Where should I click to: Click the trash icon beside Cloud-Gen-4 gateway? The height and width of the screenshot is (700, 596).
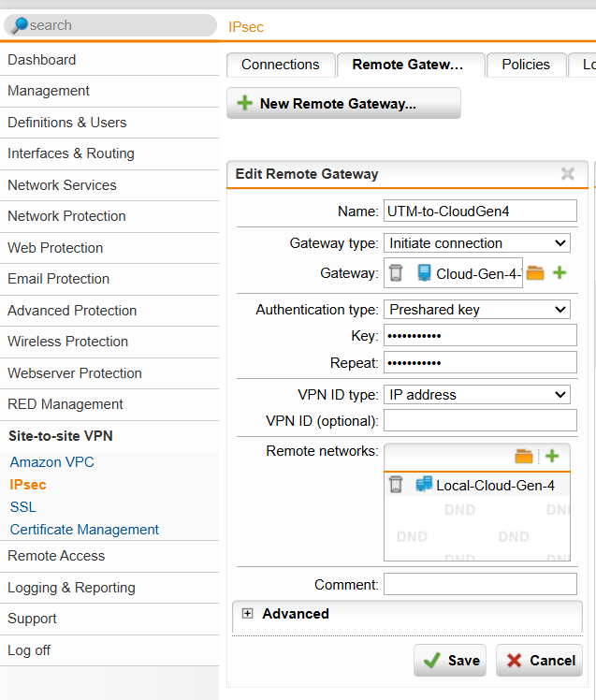[397, 273]
